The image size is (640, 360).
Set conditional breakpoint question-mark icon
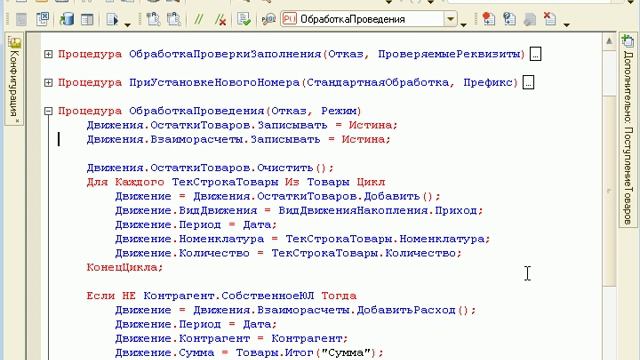click(x=509, y=19)
